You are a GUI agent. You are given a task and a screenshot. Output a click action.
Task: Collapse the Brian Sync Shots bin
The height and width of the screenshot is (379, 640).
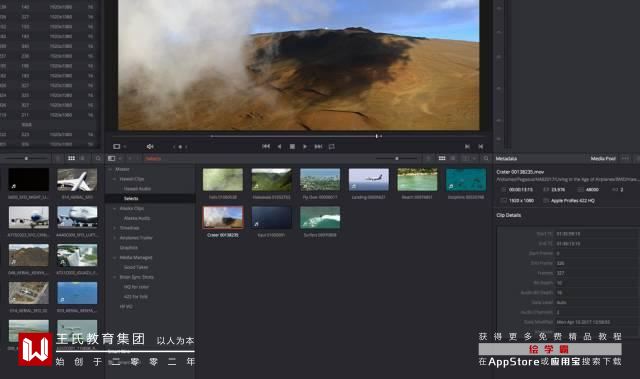pos(115,277)
